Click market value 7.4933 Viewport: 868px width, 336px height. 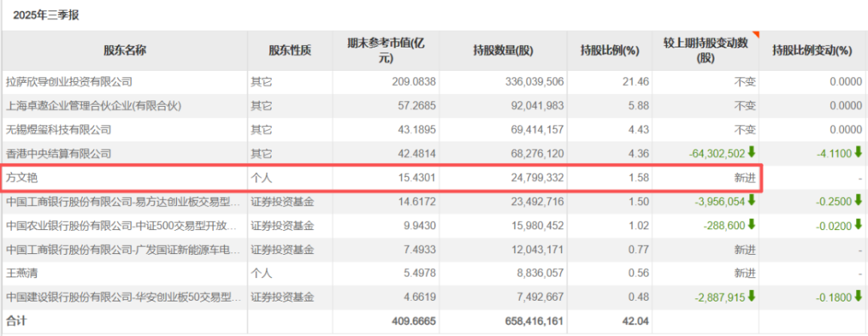pos(421,250)
